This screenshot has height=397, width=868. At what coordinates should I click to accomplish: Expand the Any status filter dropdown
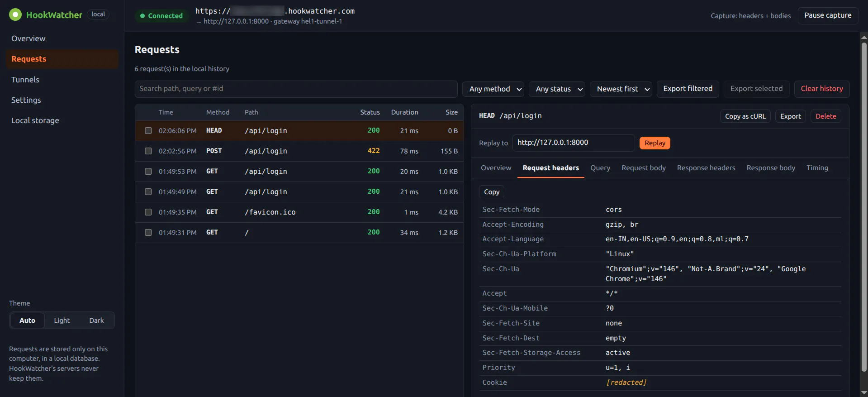[x=557, y=89]
